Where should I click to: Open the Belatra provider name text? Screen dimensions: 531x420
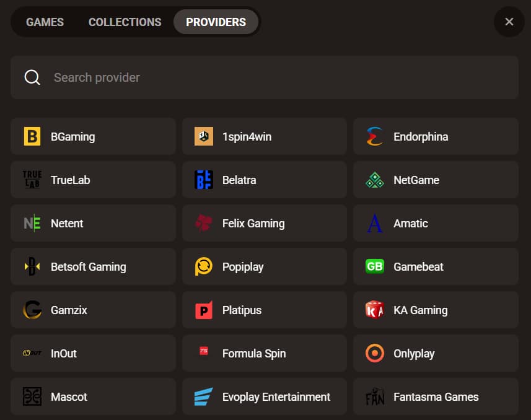[239, 180]
